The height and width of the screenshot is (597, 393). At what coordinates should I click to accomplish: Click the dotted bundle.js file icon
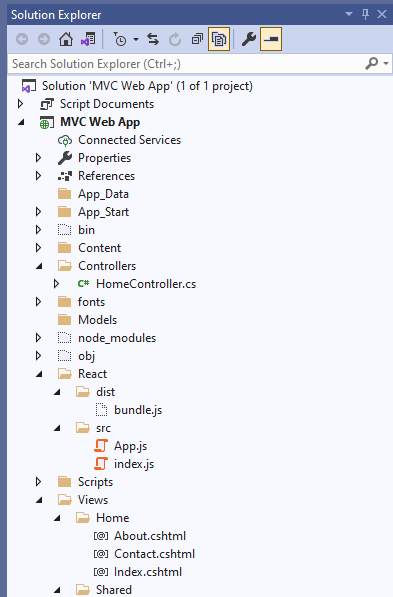101,410
